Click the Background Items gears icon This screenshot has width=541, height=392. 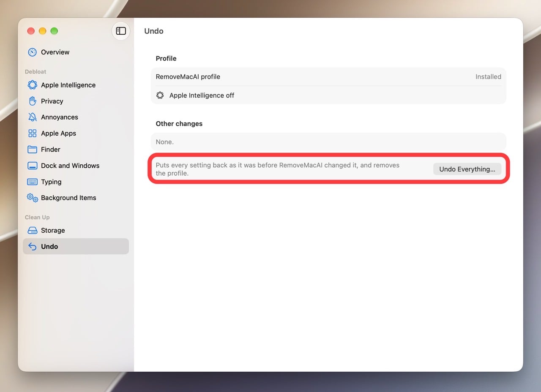pos(33,198)
